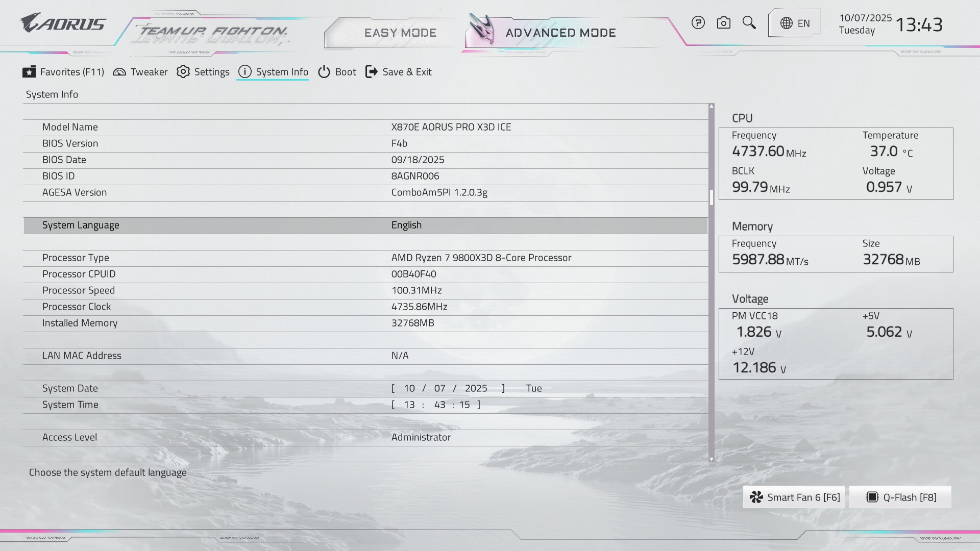
Task: Click the Settings gear icon
Action: [x=183, y=72]
